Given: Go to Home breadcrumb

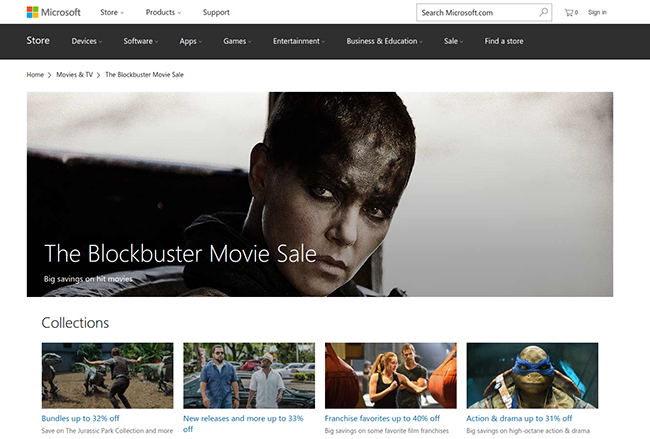Looking at the screenshot, I should pos(35,75).
